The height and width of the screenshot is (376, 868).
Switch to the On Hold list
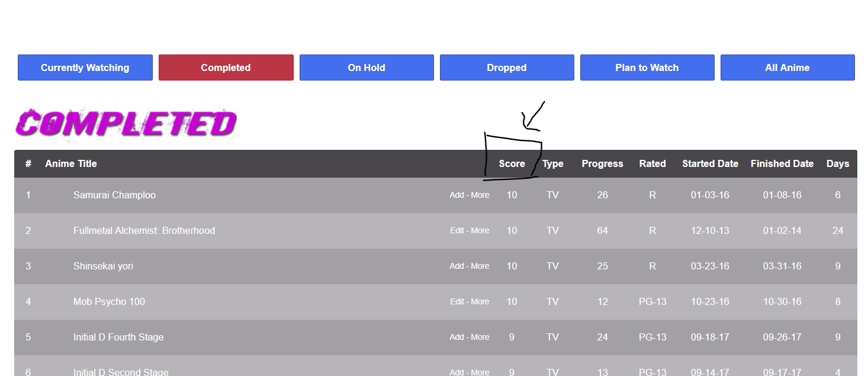pos(367,68)
